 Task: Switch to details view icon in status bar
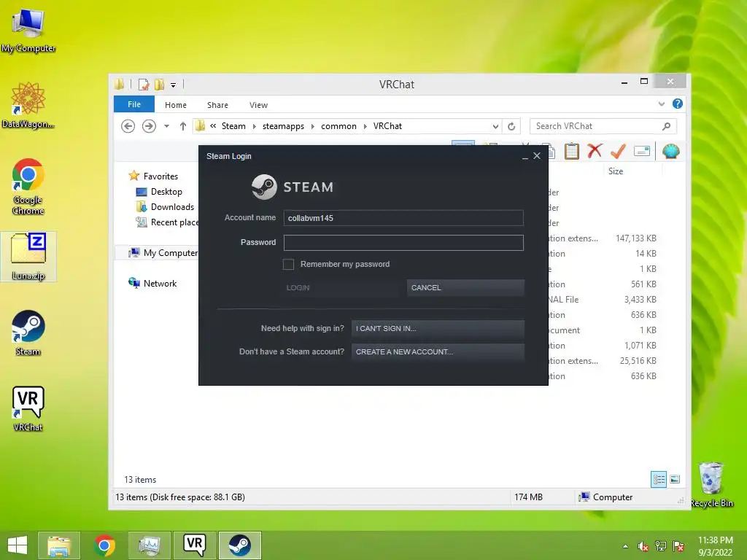pyautogui.click(x=659, y=479)
